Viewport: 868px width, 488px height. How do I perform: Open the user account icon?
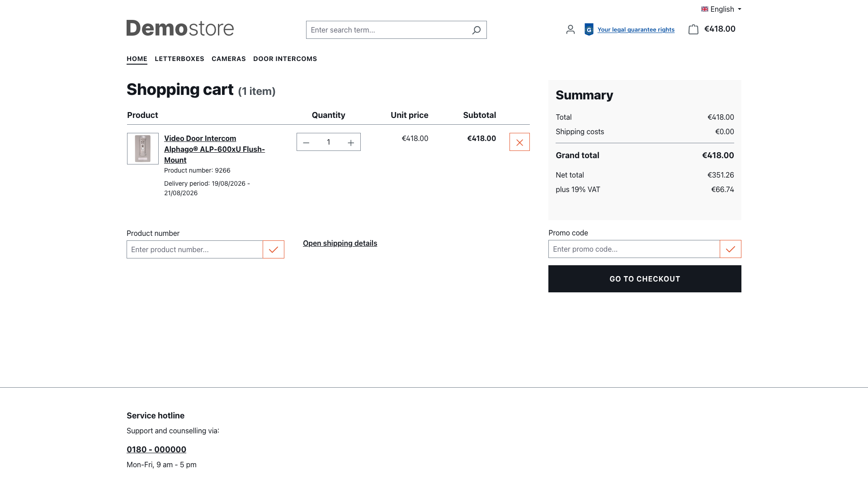pos(571,29)
